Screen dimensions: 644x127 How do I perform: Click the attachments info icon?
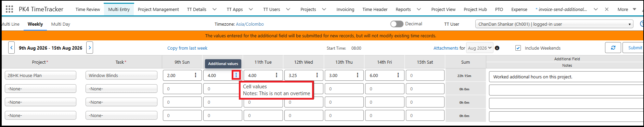(x=497, y=48)
